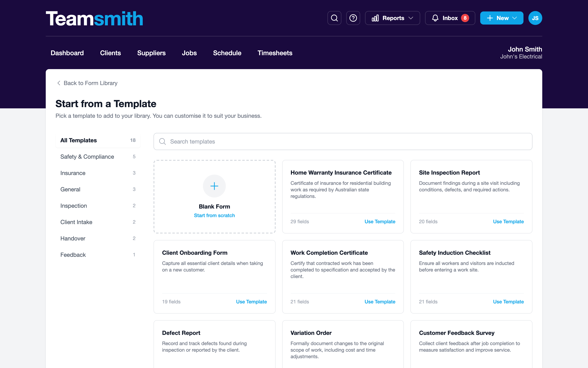Open the Jobs section
Screen dimensions: 588x368
189,53
